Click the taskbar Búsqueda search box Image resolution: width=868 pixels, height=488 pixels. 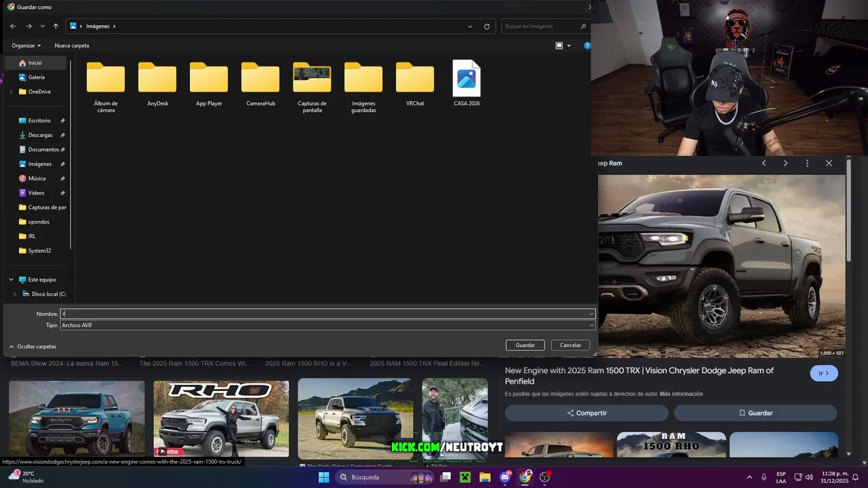click(386, 477)
